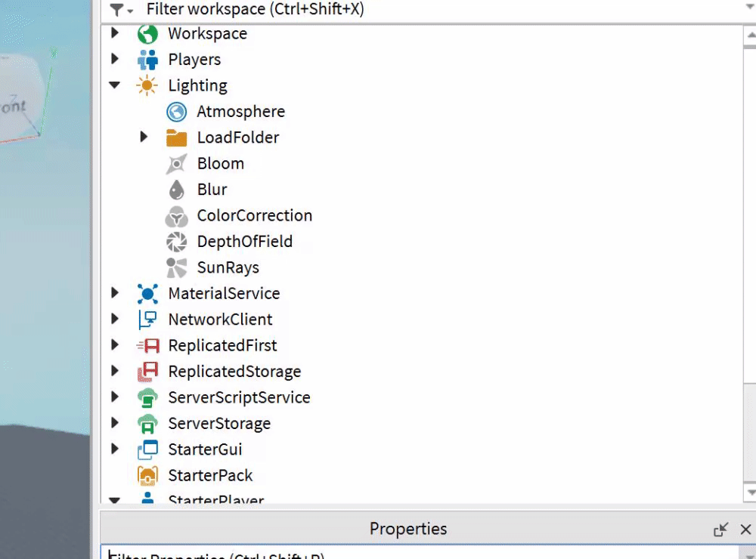Click the Bloom effect icon
The image size is (756, 559).
176,164
